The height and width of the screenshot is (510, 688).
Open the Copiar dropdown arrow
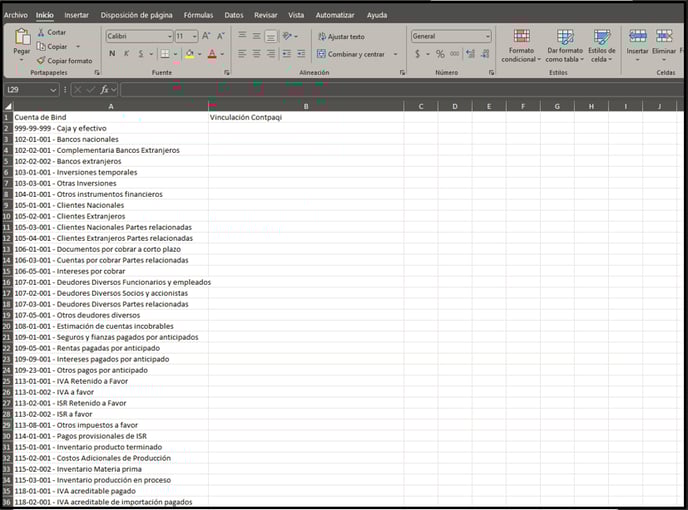pyautogui.click(x=78, y=47)
